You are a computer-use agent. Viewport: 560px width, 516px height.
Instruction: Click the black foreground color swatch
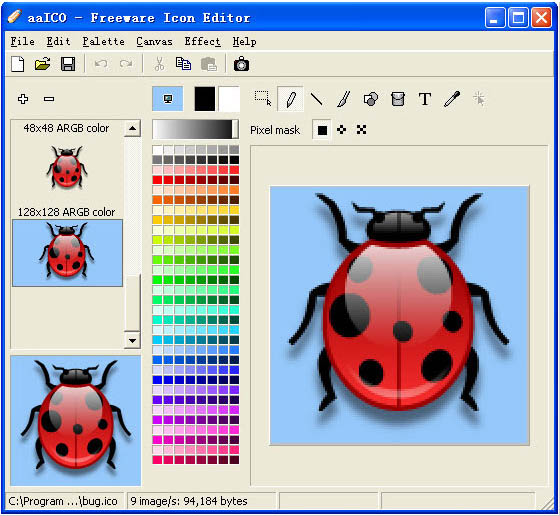(x=205, y=99)
